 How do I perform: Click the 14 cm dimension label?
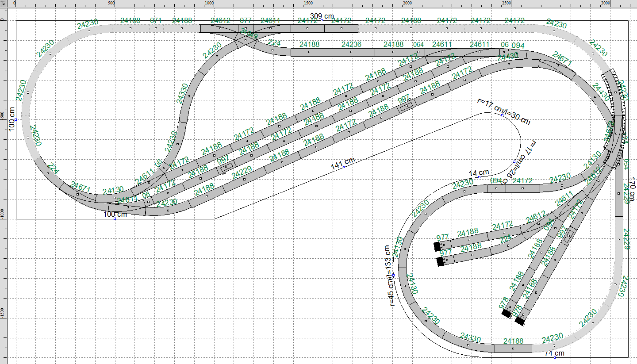[x=479, y=173]
